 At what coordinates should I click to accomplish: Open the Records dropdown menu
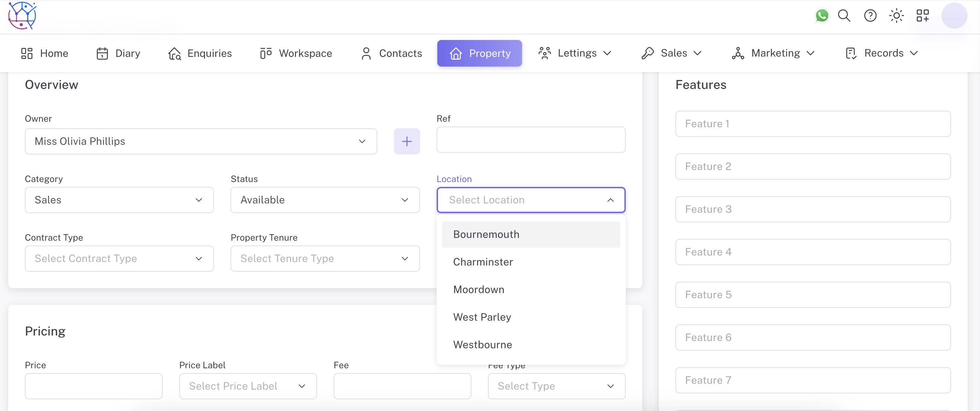(882, 53)
